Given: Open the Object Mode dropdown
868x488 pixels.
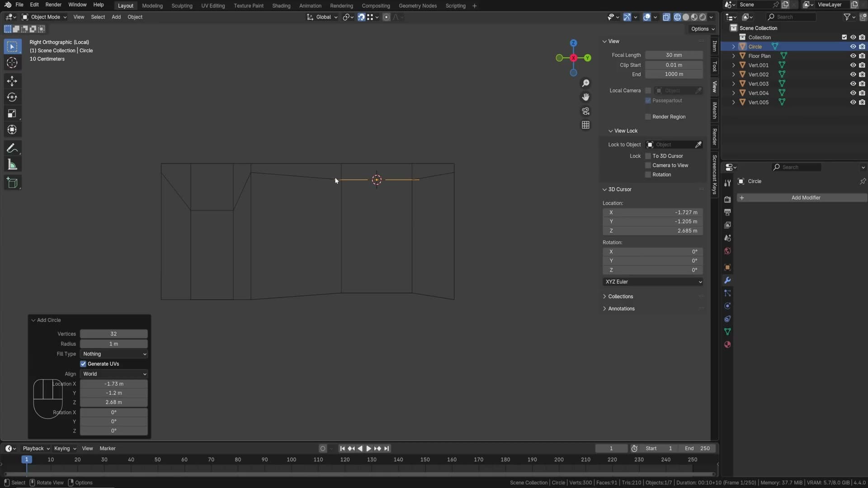Looking at the screenshot, I should (44, 17).
